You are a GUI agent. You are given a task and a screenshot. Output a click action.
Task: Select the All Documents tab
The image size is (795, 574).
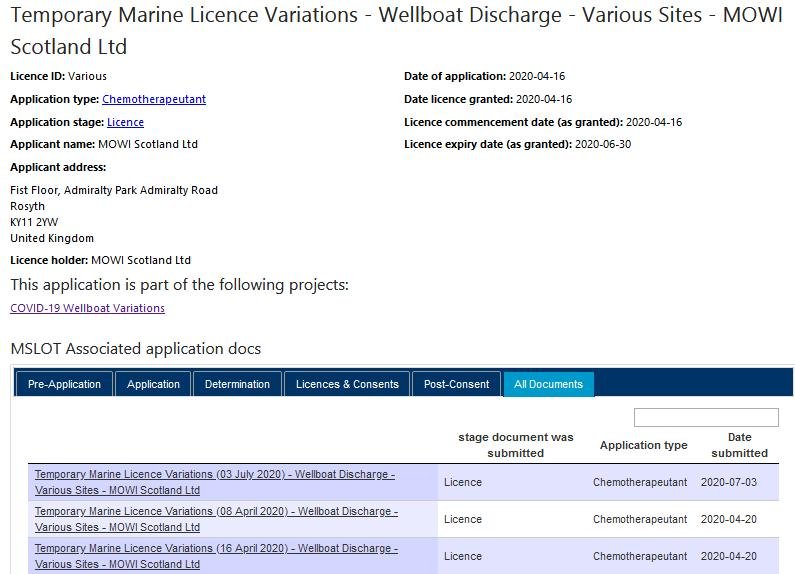(x=548, y=384)
